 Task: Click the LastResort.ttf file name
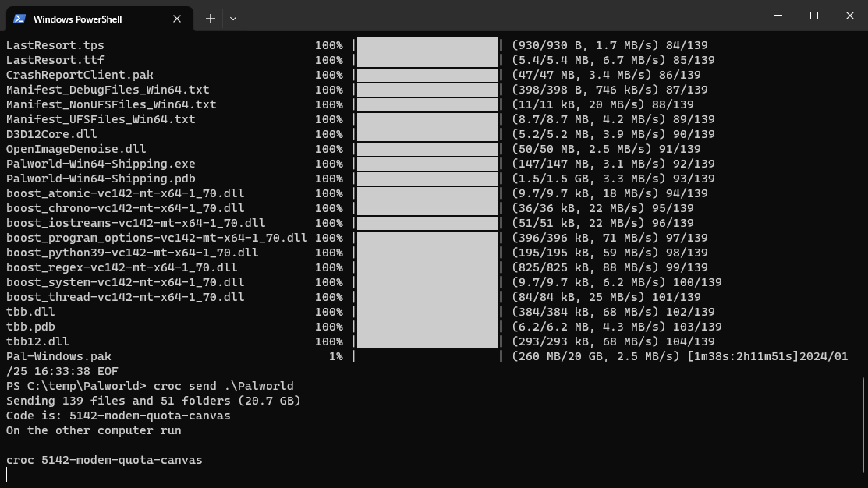[x=55, y=60]
